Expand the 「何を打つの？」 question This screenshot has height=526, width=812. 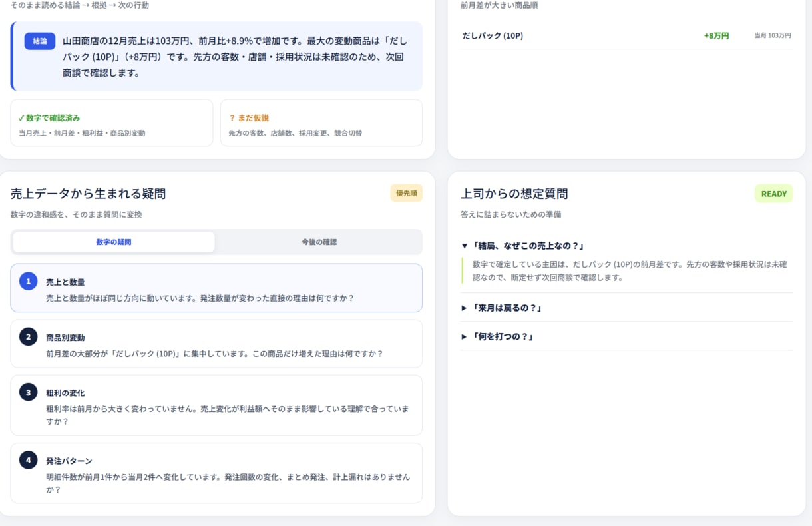627,336
